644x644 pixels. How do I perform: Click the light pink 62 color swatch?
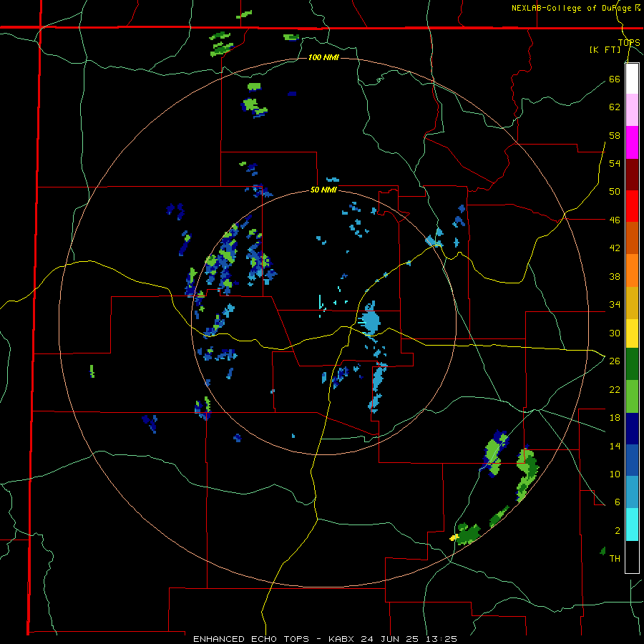632,109
